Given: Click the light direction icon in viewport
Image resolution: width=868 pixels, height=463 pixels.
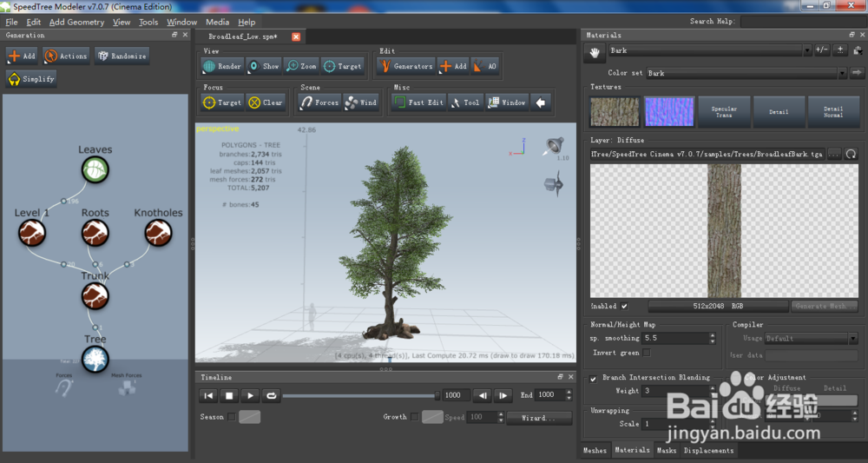Looking at the screenshot, I should pyautogui.click(x=554, y=146).
